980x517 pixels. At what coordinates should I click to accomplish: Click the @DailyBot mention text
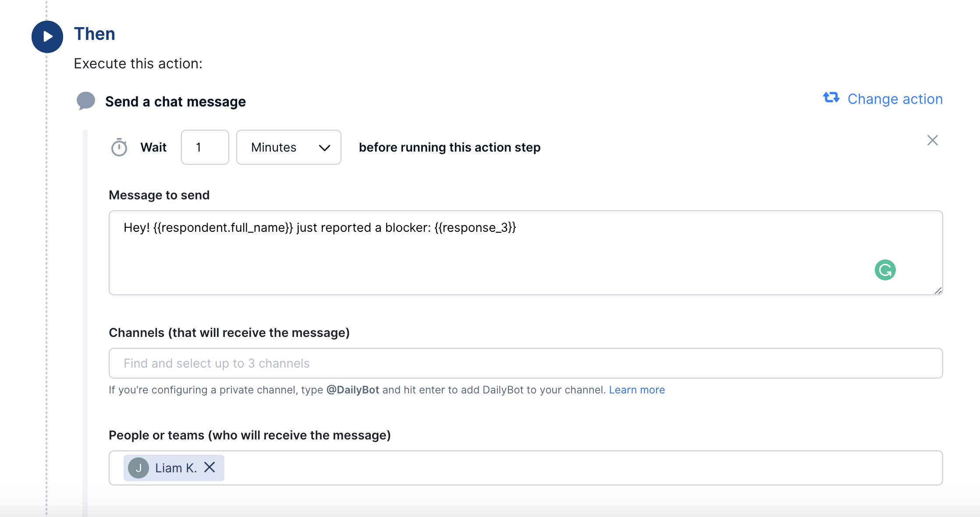[353, 390]
